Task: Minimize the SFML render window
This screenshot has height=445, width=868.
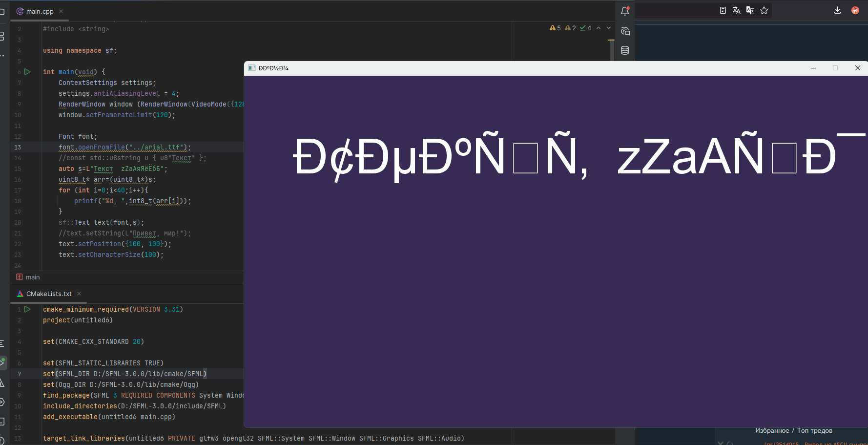Action: click(813, 68)
